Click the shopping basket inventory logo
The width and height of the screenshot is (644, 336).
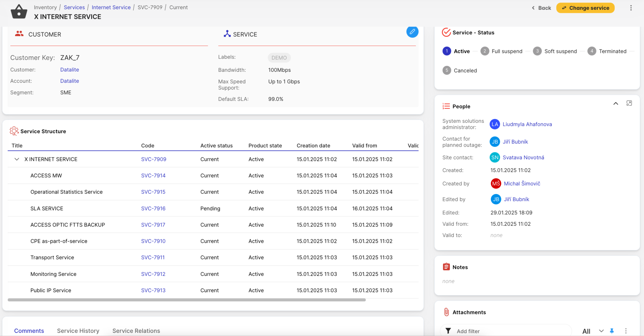coord(19,12)
